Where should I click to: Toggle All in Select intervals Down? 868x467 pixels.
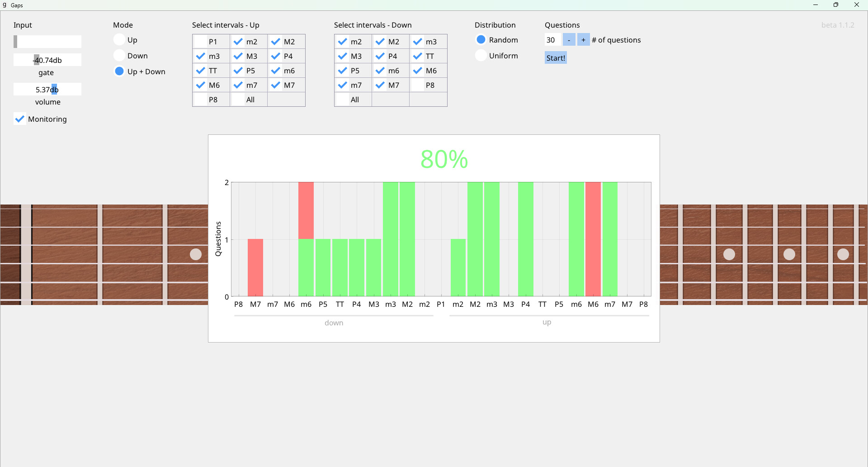point(343,100)
